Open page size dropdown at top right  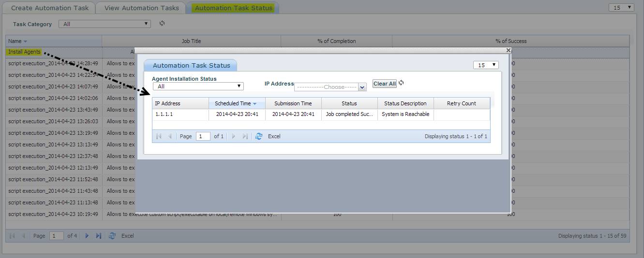click(621, 7)
